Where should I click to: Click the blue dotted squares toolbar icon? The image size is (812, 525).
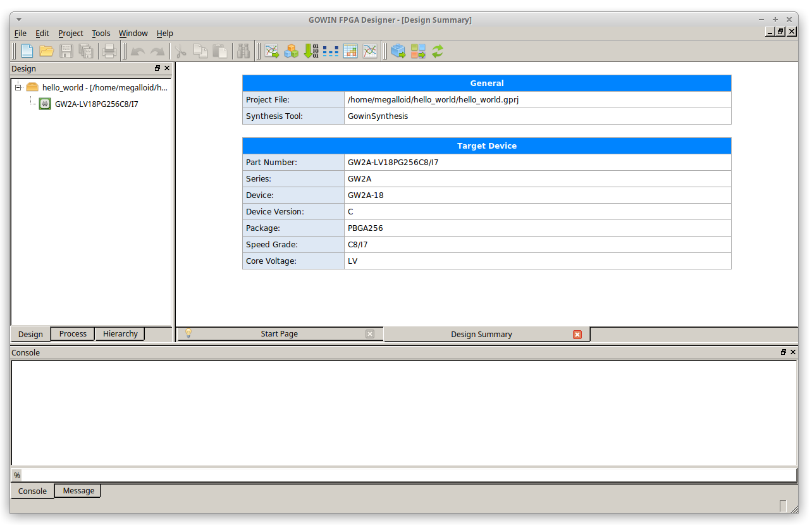click(331, 51)
